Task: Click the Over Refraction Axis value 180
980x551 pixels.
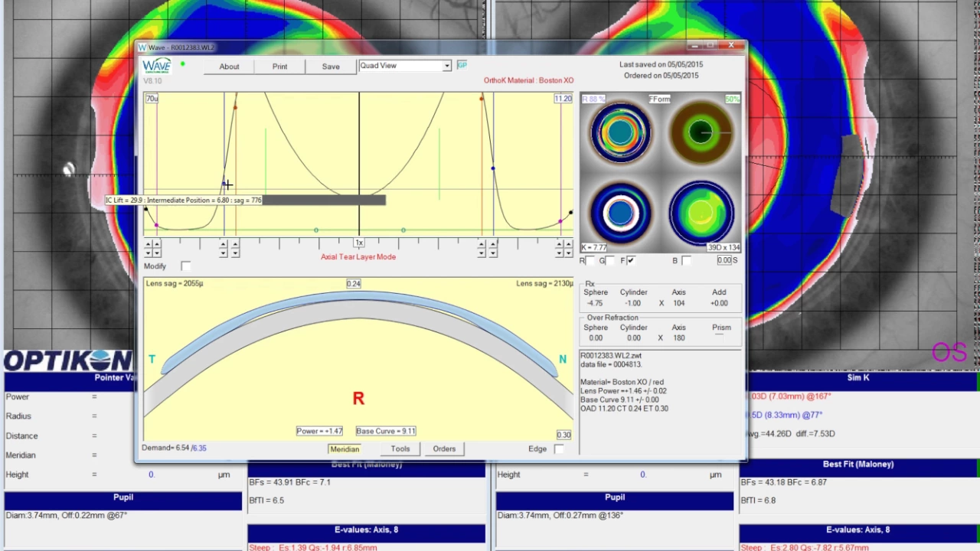Action: (678, 337)
